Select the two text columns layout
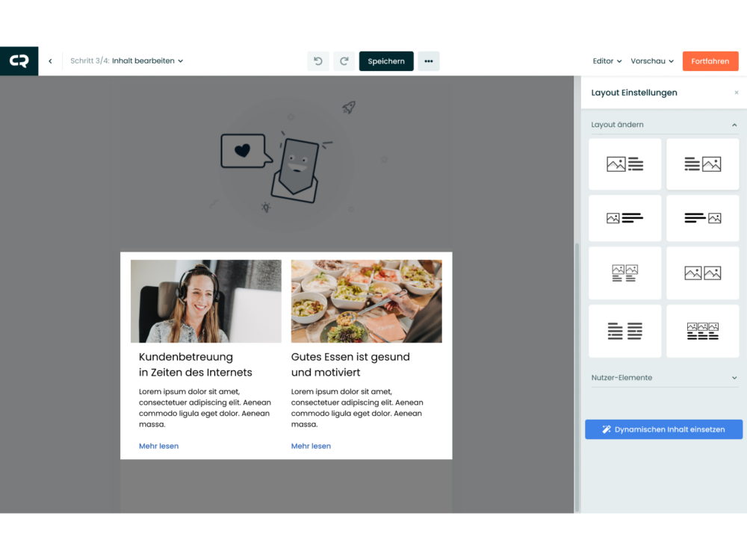 pos(624,331)
